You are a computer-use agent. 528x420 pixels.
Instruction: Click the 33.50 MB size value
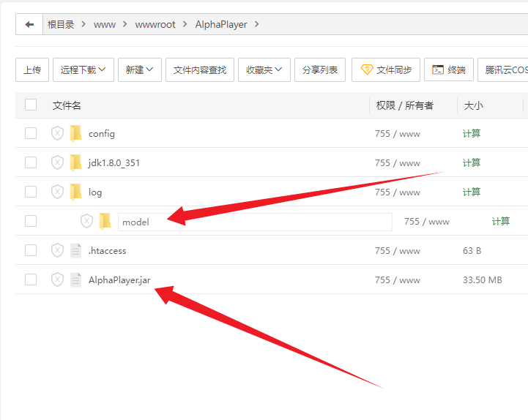[482, 280]
